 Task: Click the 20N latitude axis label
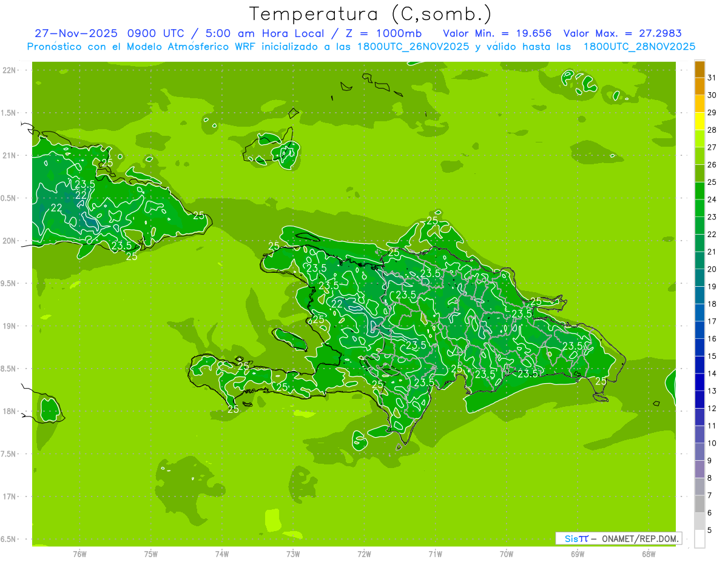coord(10,241)
